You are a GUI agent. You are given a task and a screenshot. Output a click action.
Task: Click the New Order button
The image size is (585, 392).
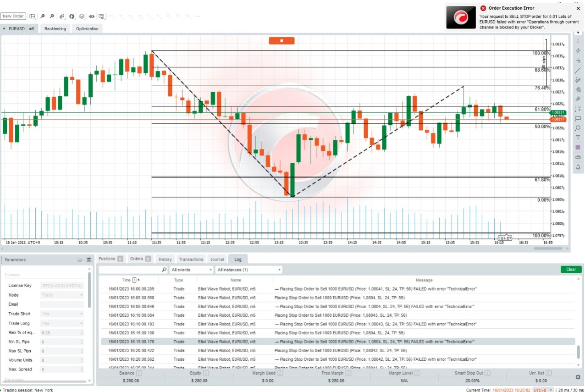[13, 16]
